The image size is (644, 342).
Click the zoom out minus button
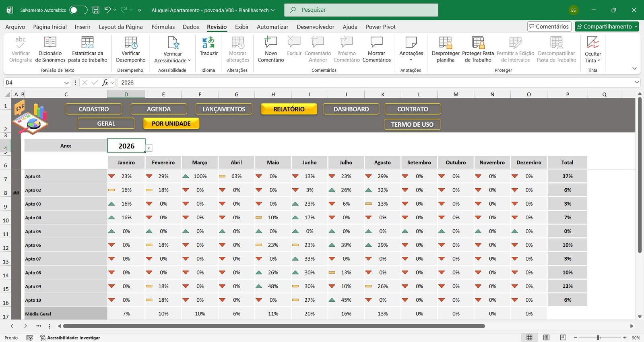(576, 338)
